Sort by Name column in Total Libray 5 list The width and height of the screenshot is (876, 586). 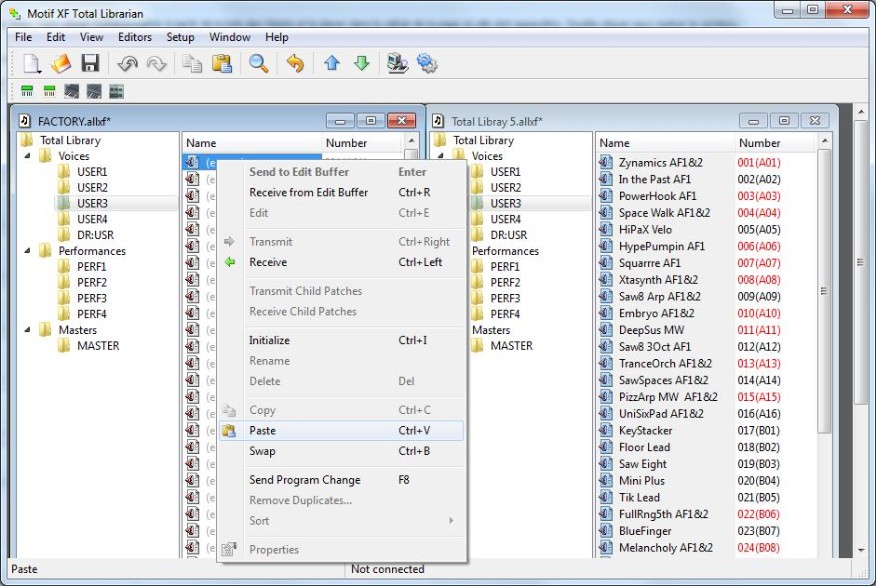[x=665, y=143]
